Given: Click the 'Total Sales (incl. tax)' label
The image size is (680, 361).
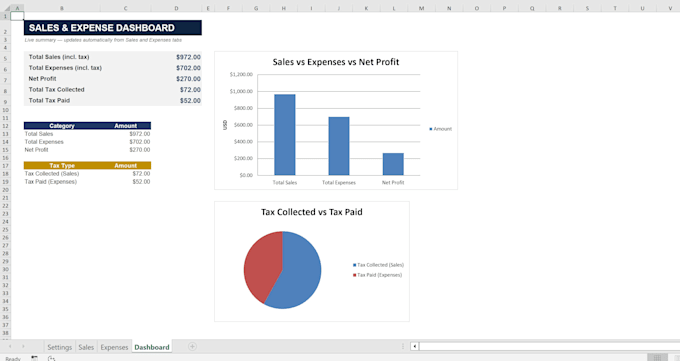Looking at the screenshot, I should pos(59,57).
